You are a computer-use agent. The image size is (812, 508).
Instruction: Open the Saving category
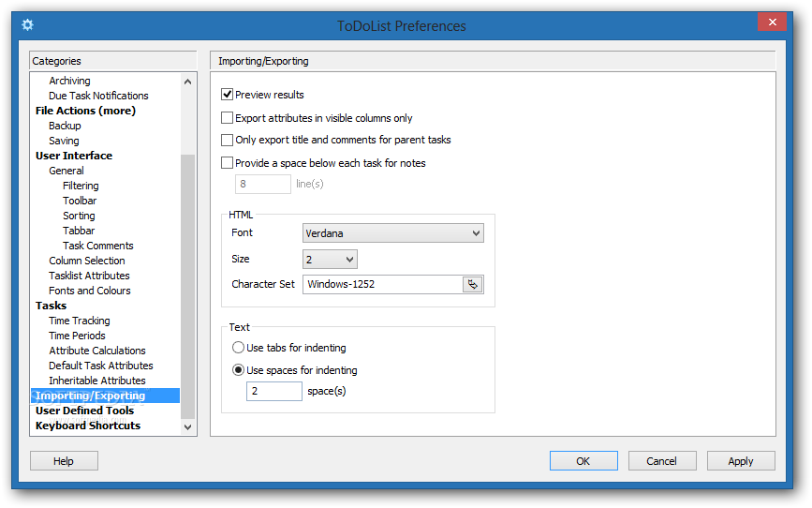(64, 141)
